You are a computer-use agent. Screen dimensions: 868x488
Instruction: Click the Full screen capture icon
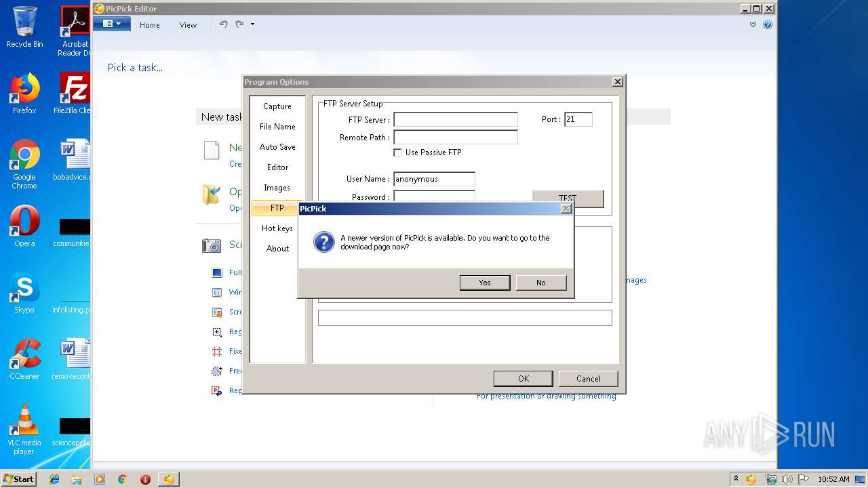(217, 273)
